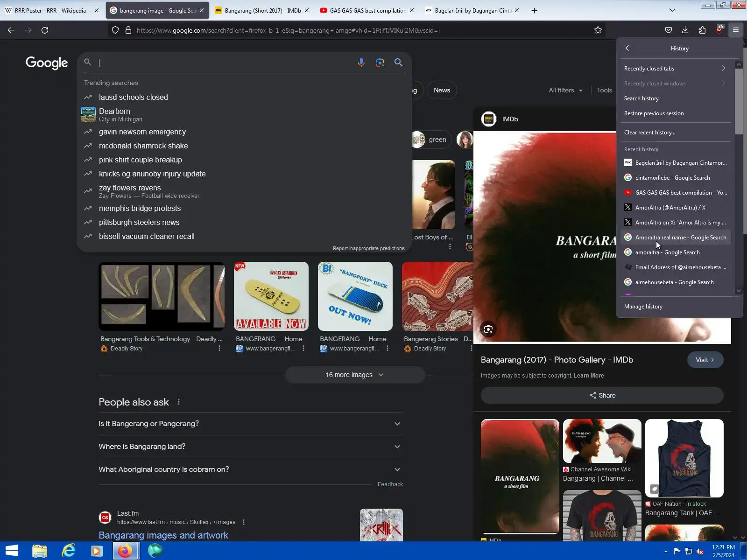Click Report inappropriate predictions link
Screen dimensions: 747x560
[369, 248]
